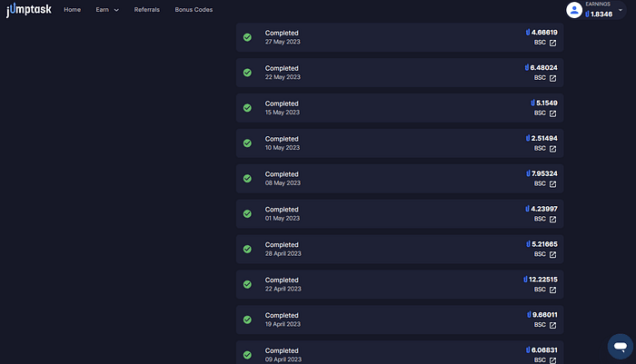The image size is (636, 364).
Task: Open the live chat support bubble
Action: [x=621, y=346]
